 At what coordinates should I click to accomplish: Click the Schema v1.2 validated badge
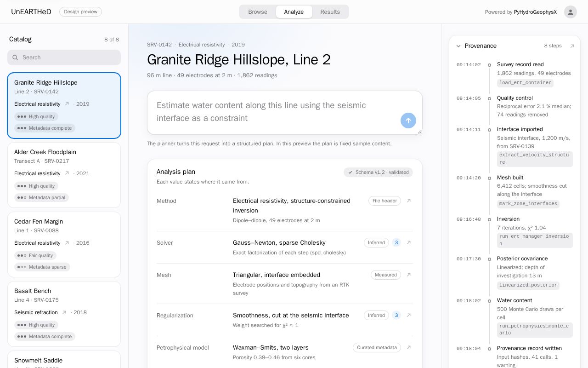[x=378, y=172]
